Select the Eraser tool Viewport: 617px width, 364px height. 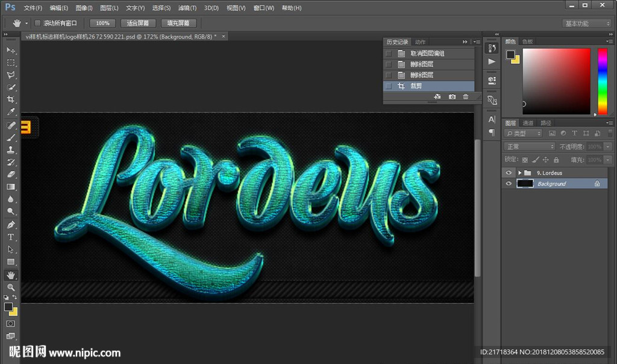tap(11, 175)
